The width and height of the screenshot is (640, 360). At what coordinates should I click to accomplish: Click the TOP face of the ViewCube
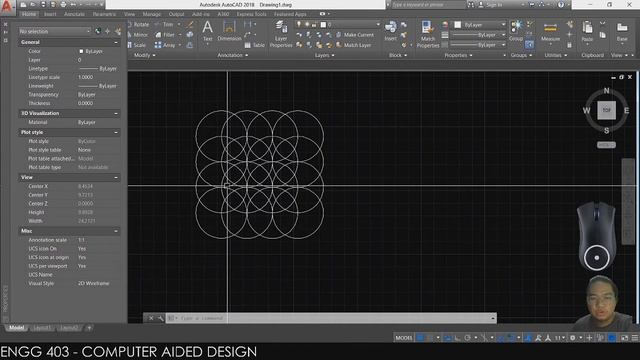pos(607,110)
